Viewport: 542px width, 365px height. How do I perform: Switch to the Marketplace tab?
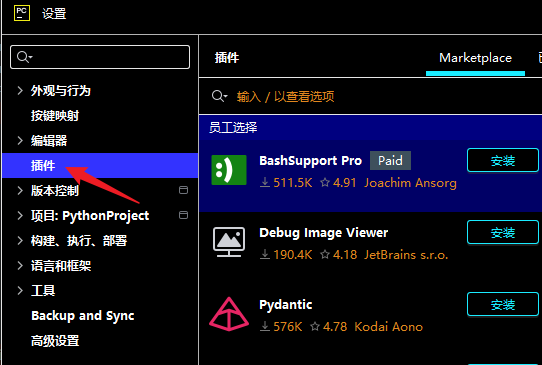point(475,58)
